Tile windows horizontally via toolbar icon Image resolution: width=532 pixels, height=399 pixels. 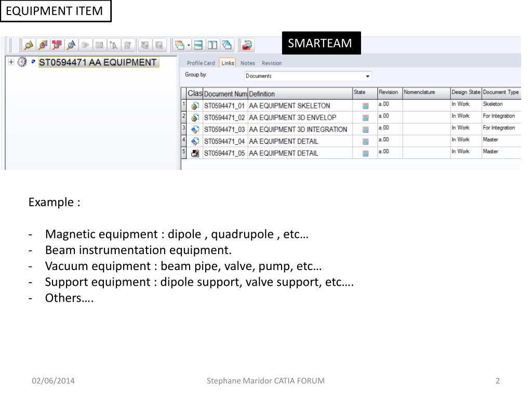tap(198, 45)
